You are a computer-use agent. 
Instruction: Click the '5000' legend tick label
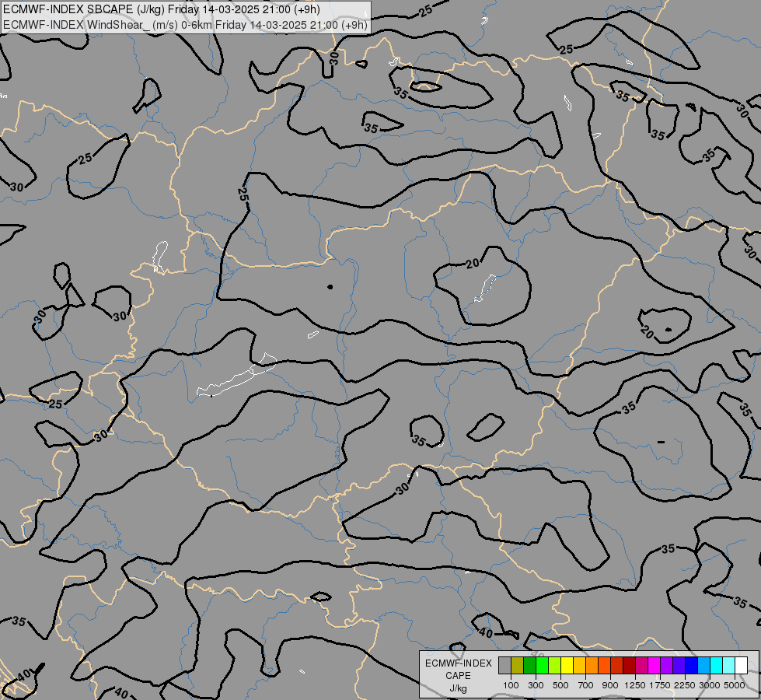(x=735, y=685)
